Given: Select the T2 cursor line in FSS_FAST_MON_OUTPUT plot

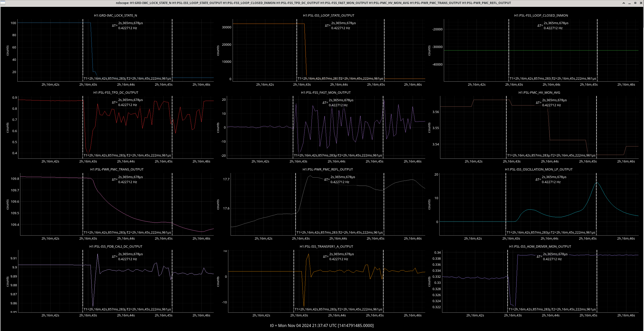Looking at the screenshot, I should click(x=383, y=127).
